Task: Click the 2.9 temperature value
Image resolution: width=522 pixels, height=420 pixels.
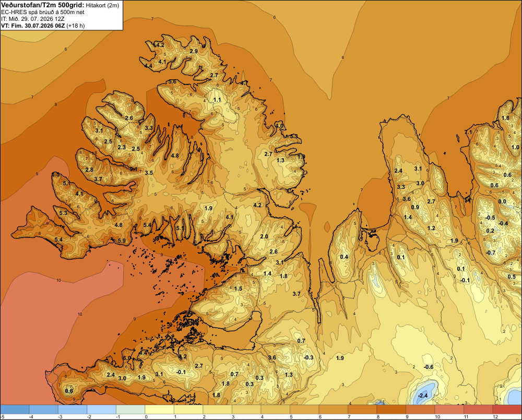Action: coord(194,51)
